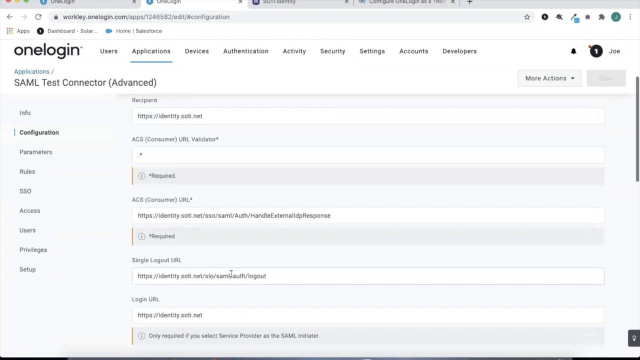Open the Security menu

pos(333,51)
